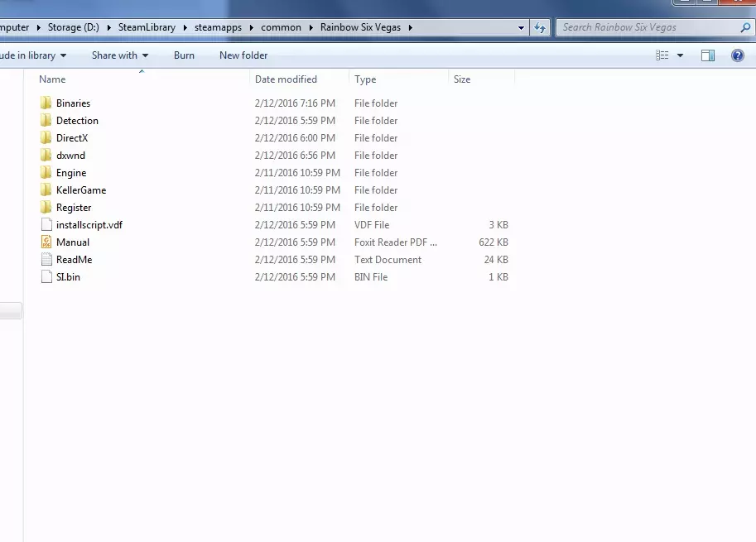The width and height of the screenshot is (756, 542).
Task: Click the Foxit Reader PDF type cell
Action: pos(396,242)
